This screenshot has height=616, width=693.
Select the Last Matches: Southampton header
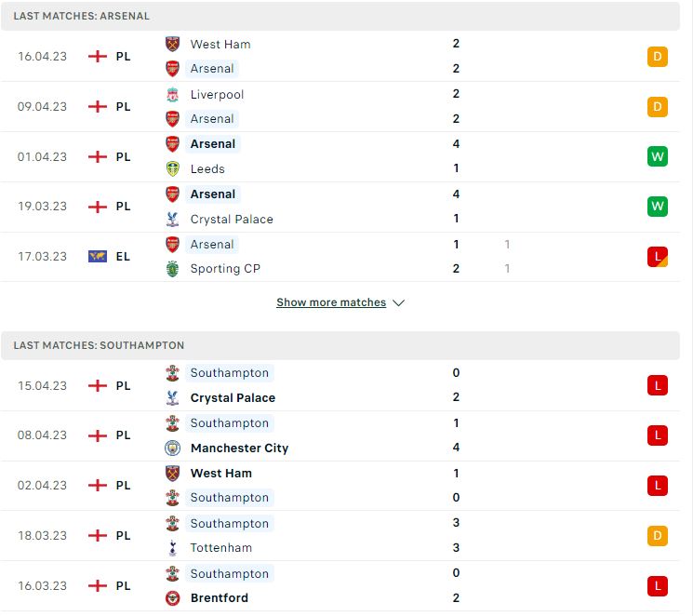tap(340, 345)
